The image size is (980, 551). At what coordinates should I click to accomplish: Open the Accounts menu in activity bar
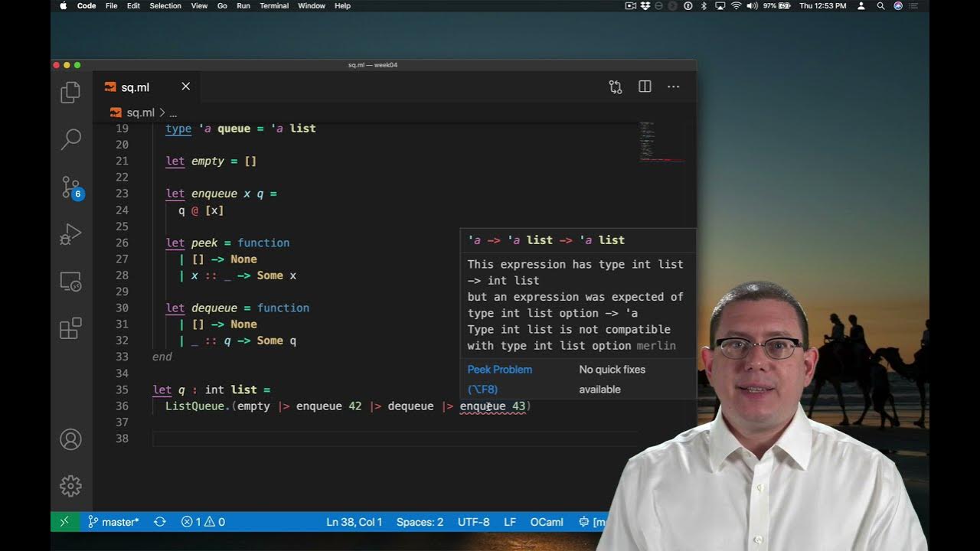pyautogui.click(x=70, y=439)
